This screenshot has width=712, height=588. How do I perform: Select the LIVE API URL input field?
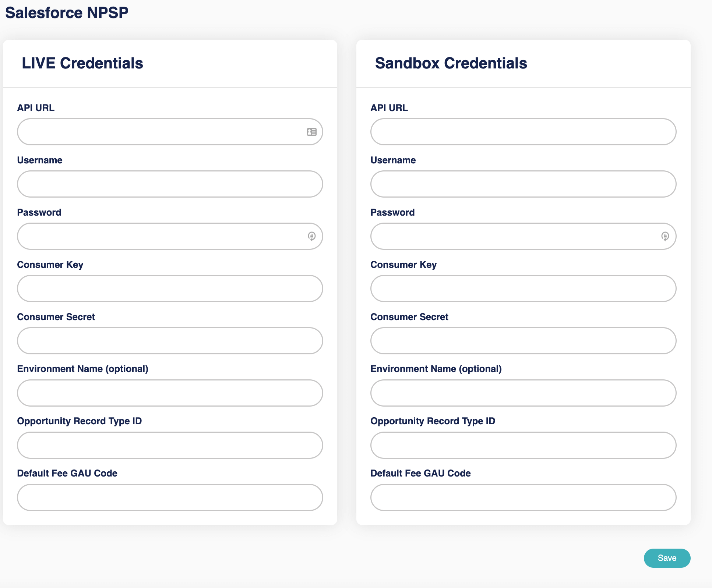pos(162,131)
